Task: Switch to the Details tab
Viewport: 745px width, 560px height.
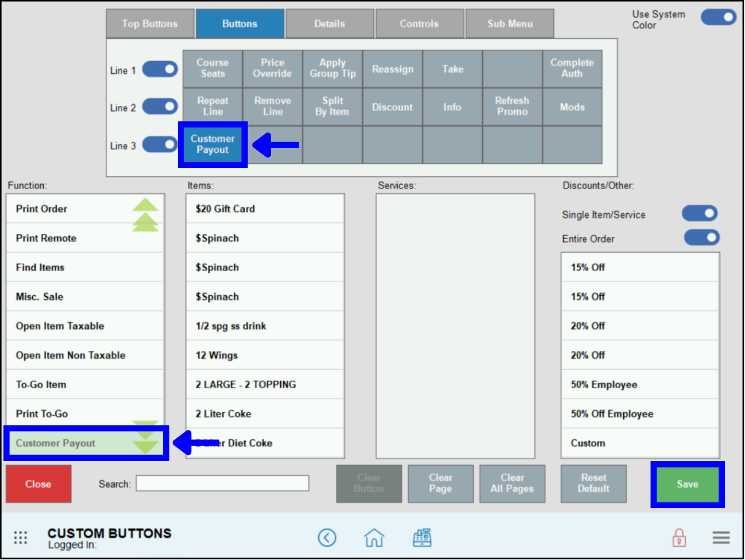Action: point(329,23)
